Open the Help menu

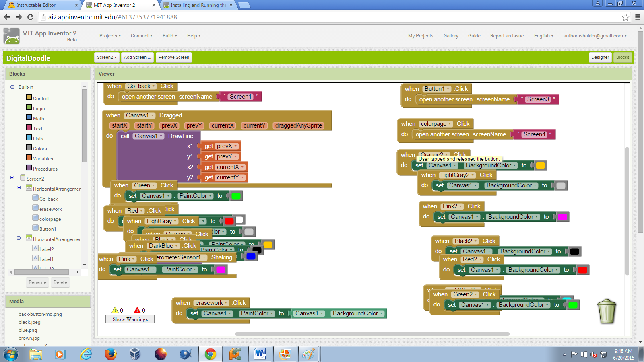(194, 36)
